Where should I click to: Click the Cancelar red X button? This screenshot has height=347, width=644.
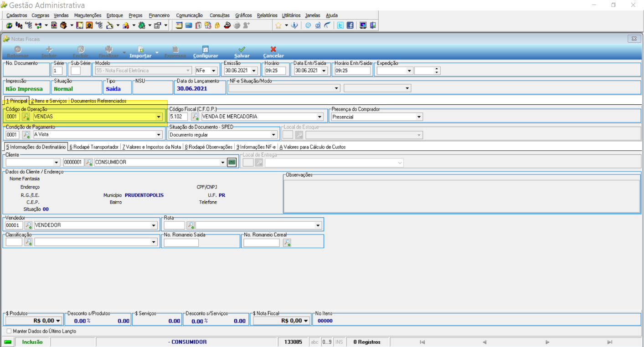tap(273, 52)
